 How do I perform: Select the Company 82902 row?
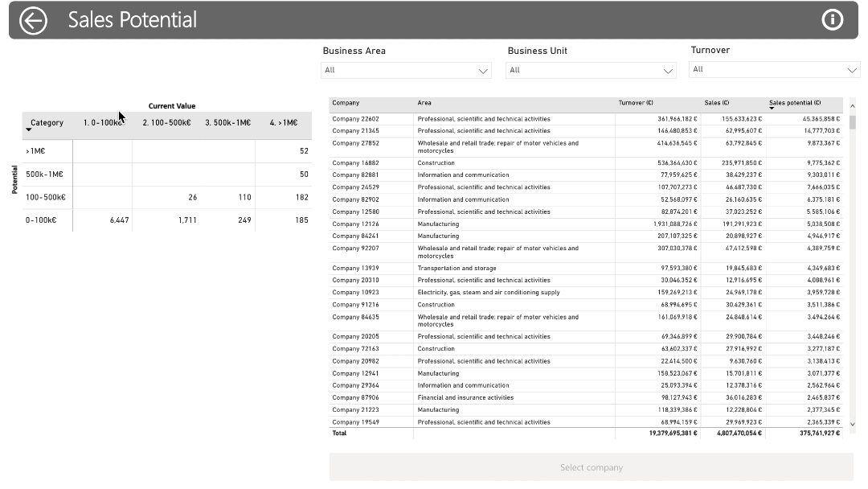click(586, 200)
